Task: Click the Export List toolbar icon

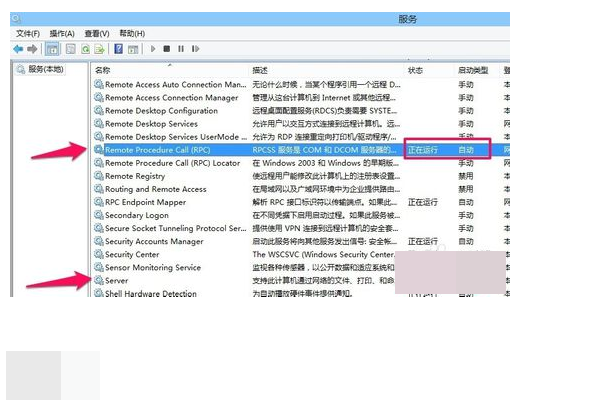Action: [x=101, y=48]
